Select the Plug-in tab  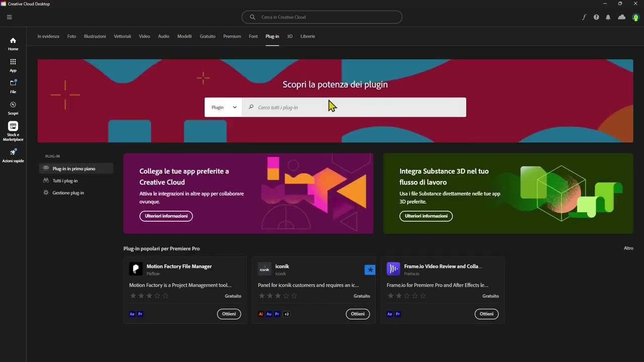click(x=272, y=36)
